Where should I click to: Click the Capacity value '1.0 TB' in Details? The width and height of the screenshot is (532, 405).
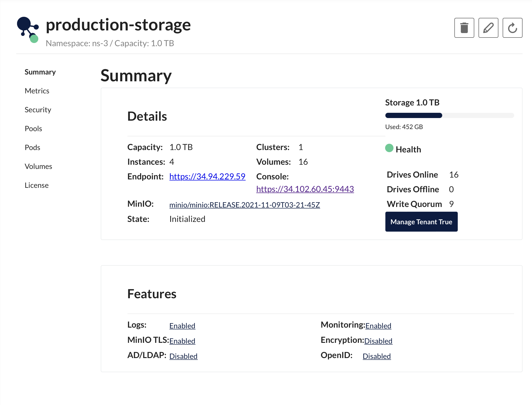[x=181, y=147]
